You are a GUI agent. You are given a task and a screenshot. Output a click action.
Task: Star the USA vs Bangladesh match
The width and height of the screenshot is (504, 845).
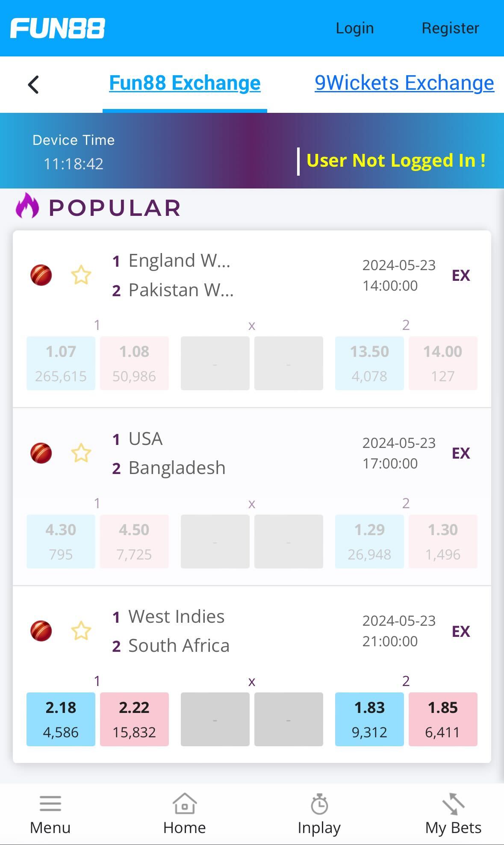click(x=81, y=454)
